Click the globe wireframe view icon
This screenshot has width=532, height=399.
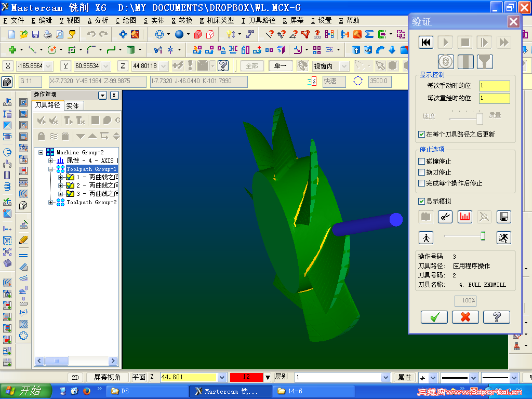tap(159, 34)
